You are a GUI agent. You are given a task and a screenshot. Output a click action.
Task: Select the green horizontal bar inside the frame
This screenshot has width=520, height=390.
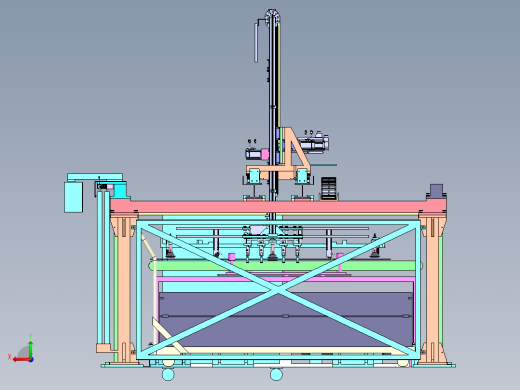pos(285,266)
